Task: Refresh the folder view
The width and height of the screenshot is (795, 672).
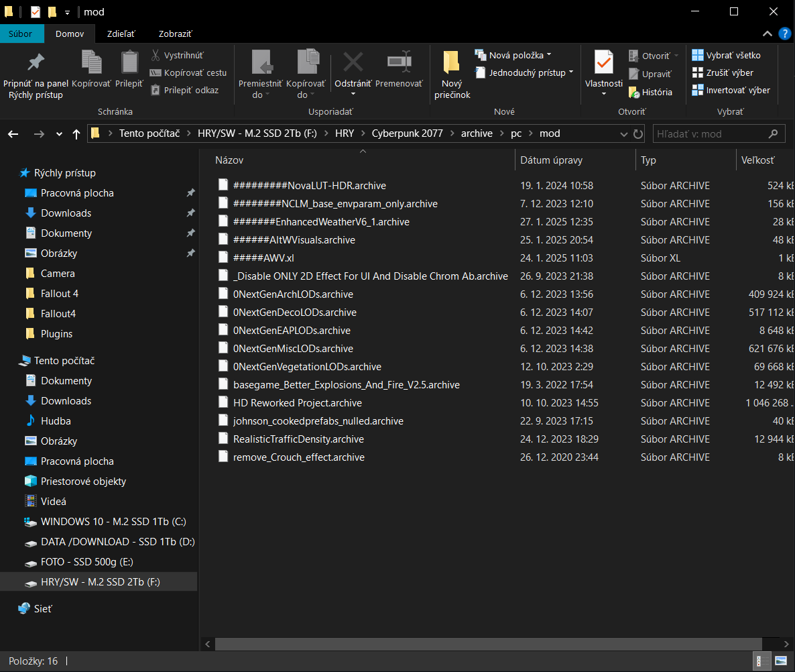Action: point(638,134)
